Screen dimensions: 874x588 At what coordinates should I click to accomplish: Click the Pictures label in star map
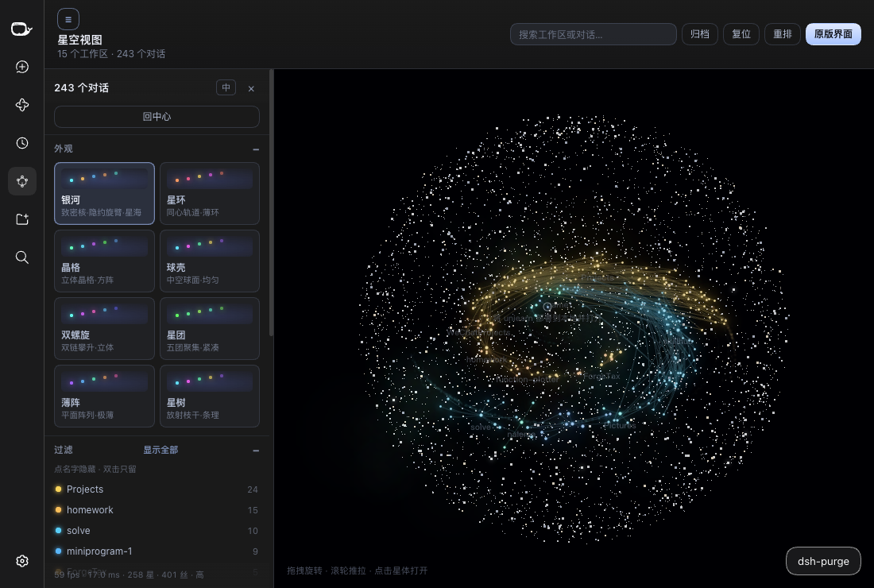coord(619,425)
